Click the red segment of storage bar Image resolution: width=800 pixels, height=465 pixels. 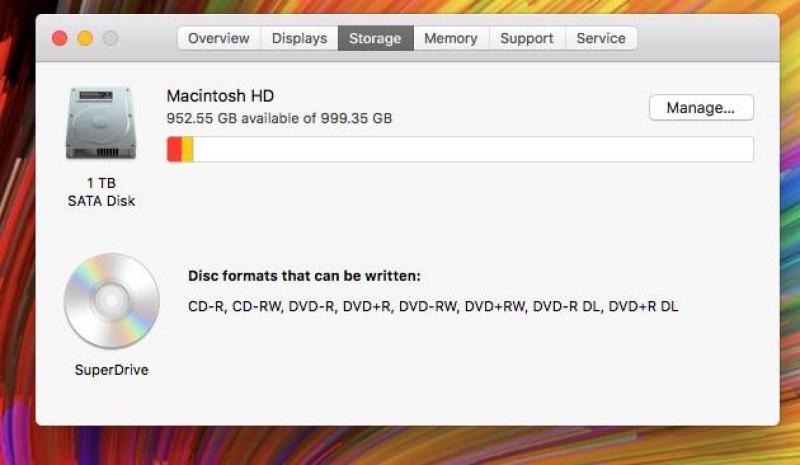[x=174, y=150]
